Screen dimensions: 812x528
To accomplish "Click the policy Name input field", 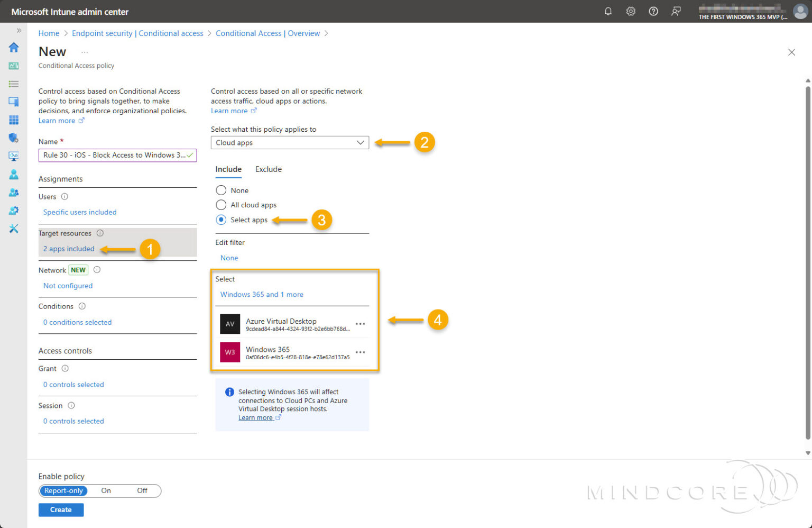I will (x=117, y=155).
